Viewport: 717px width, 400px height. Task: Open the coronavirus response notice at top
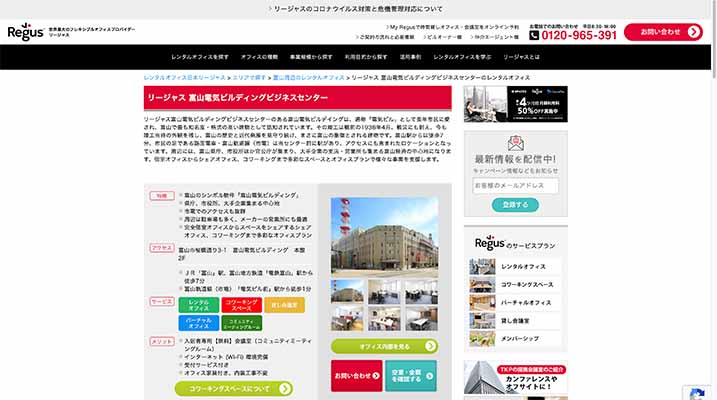pos(355,9)
